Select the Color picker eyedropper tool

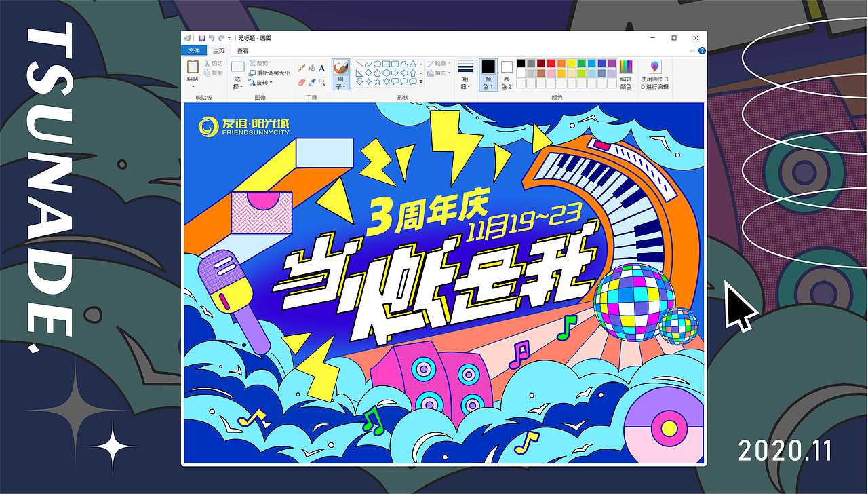point(312,81)
